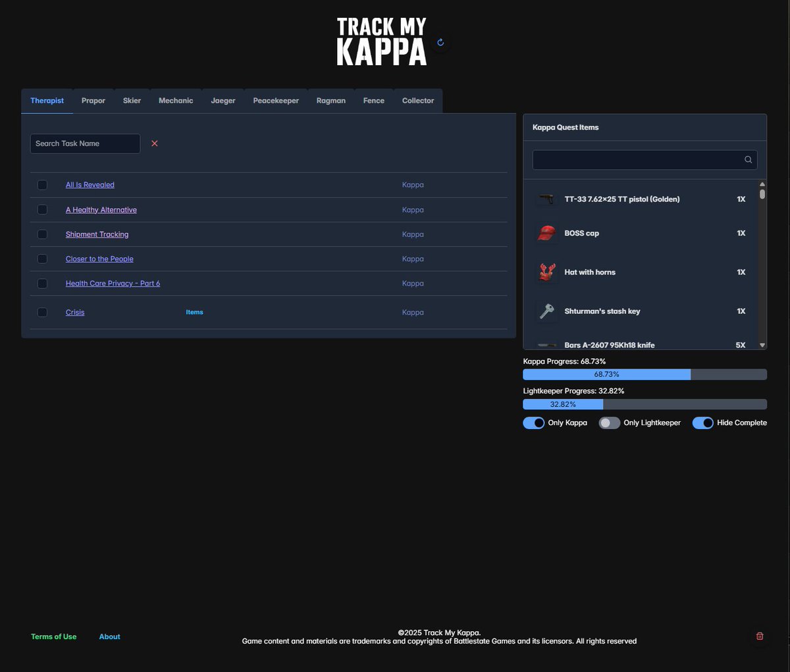Open the Crisis task link

click(75, 313)
